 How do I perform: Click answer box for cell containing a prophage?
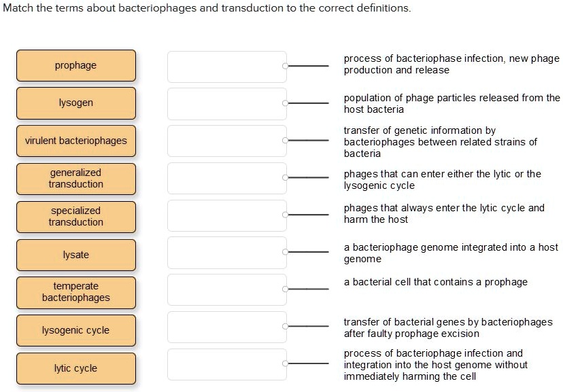[226, 288]
